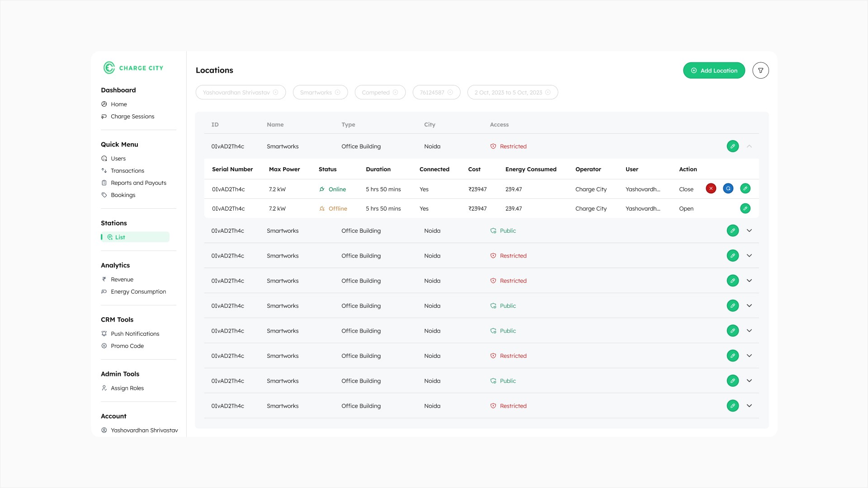Click the Charge City logo
This screenshot has height=488, width=868.
(x=133, y=68)
